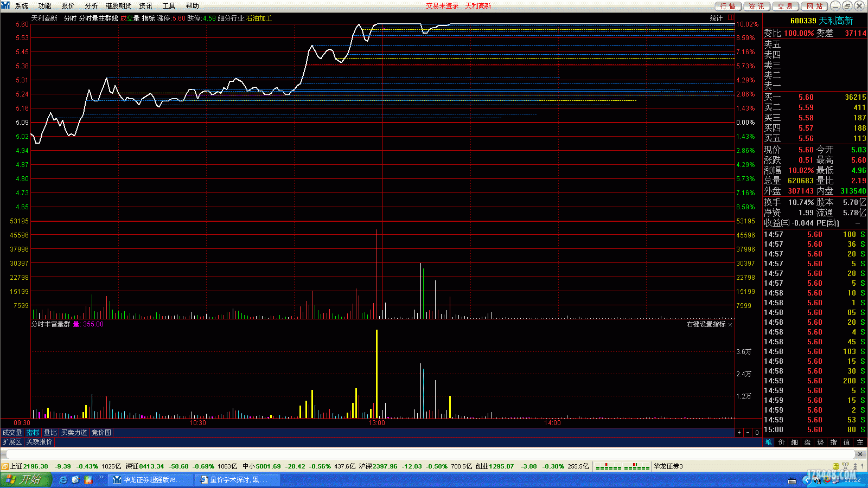
Task: Click the plus zoom button under chart
Action: [x=739, y=433]
